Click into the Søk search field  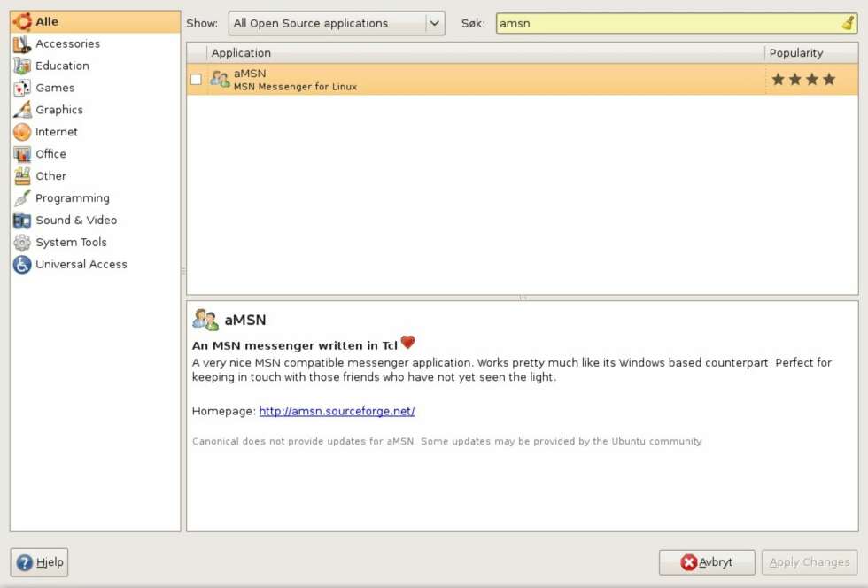[x=677, y=23]
